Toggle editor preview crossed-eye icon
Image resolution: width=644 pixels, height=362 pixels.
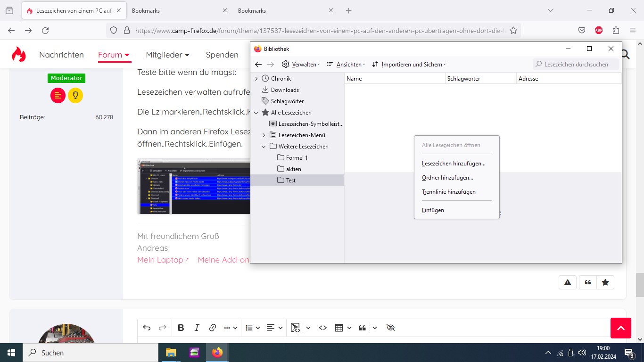(x=390, y=328)
